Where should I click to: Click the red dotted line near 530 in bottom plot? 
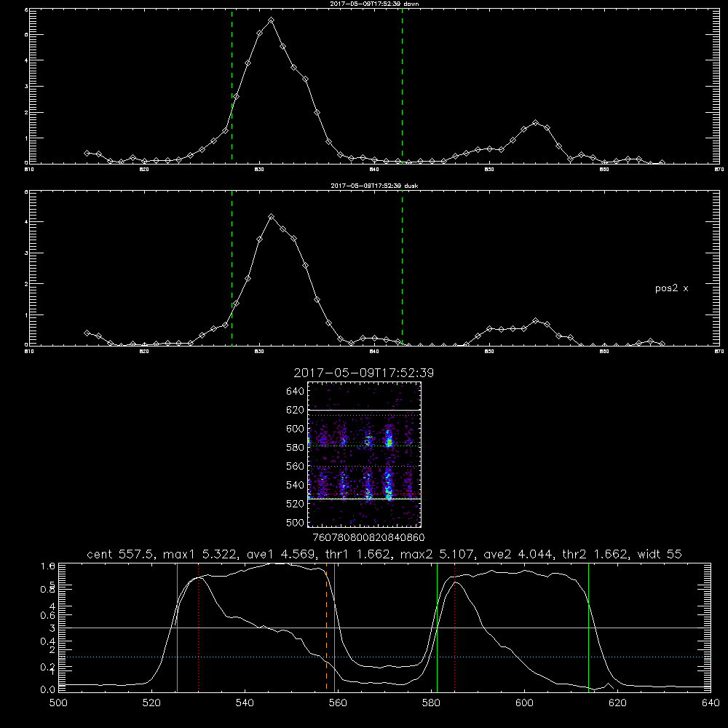[x=198, y=627]
